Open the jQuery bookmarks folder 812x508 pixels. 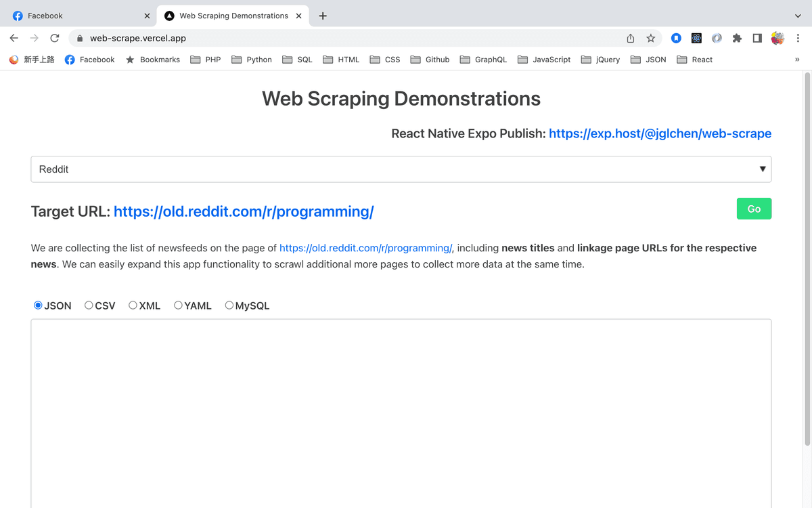click(x=600, y=60)
